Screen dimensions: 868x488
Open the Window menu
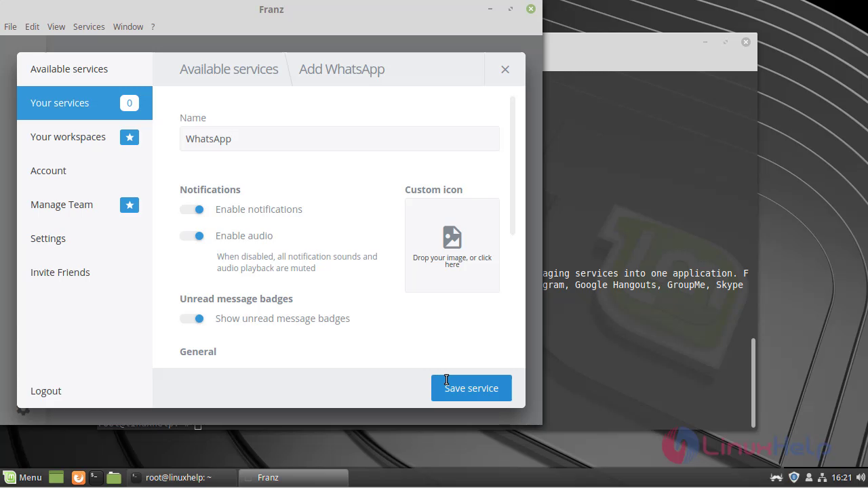[127, 26]
